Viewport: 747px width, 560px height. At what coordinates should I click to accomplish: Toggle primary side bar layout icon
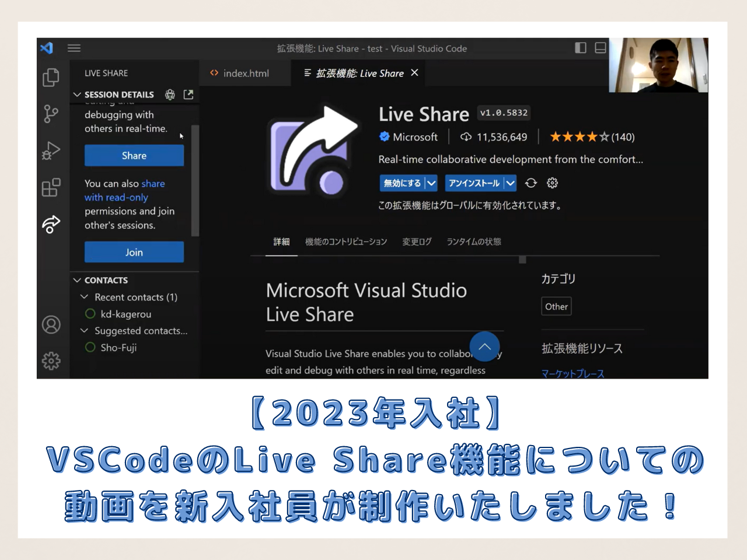click(581, 48)
